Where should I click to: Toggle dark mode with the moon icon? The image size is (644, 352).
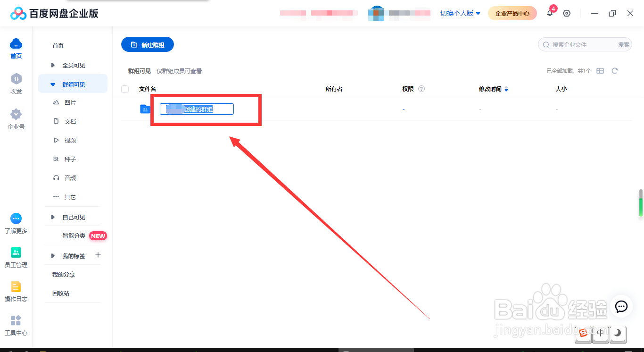(618, 334)
